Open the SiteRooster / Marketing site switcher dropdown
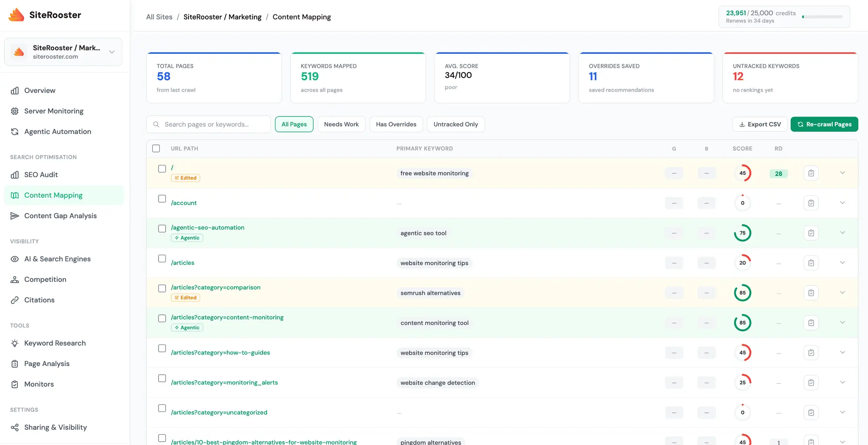868x445 pixels. (63, 52)
